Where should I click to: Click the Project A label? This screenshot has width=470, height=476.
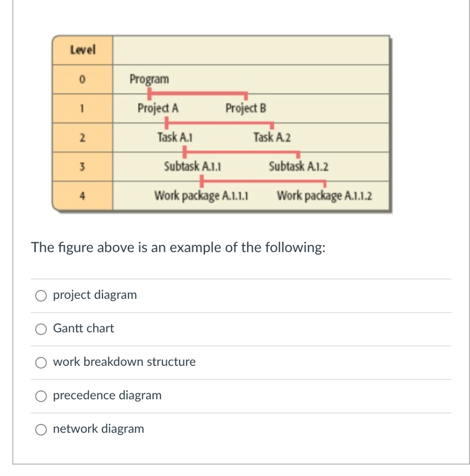(x=159, y=108)
